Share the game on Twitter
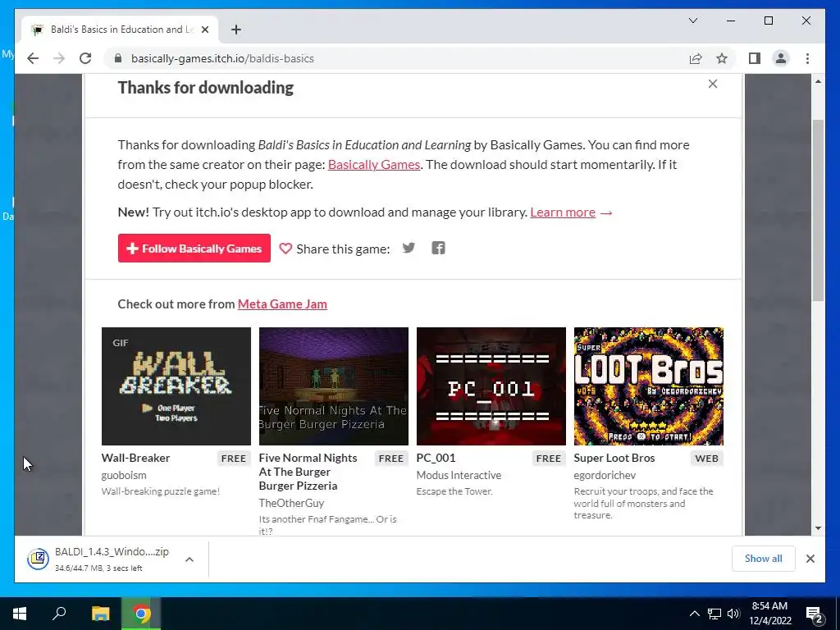 [409, 248]
